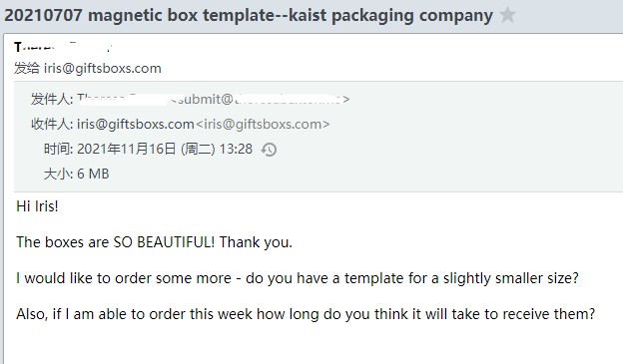The image size is (623, 364).
Task: Click the 收件人 label
Action: [x=52, y=125]
